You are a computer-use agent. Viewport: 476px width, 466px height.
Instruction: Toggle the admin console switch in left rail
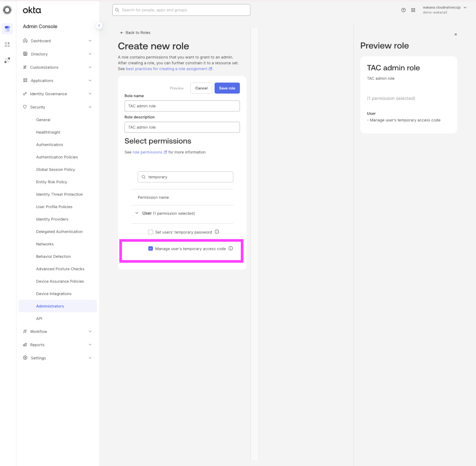[x=7, y=29]
